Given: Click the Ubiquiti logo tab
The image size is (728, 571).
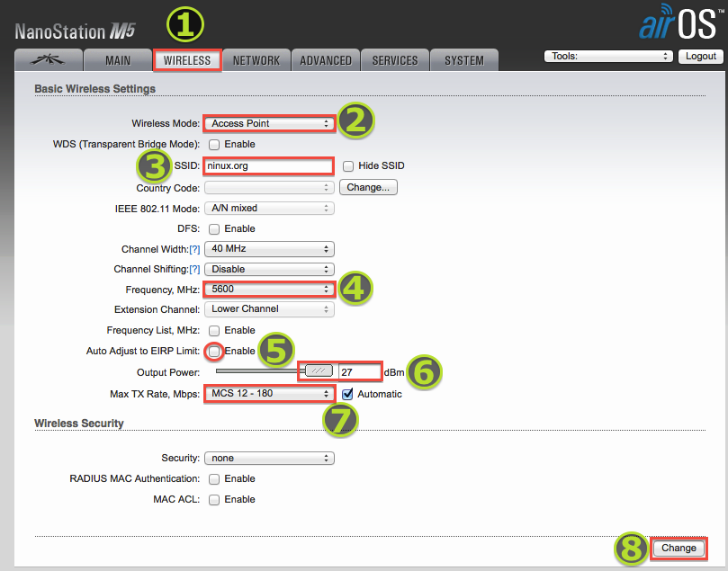Looking at the screenshot, I should click(x=48, y=60).
